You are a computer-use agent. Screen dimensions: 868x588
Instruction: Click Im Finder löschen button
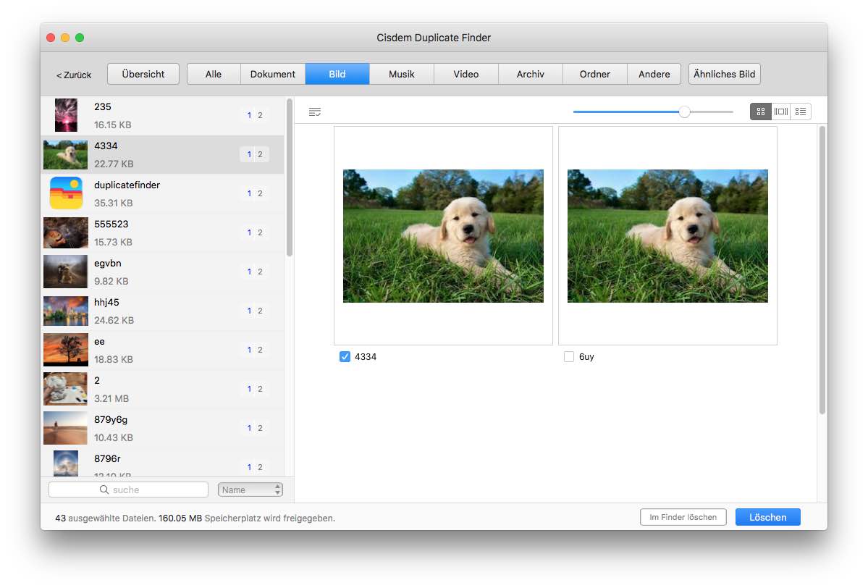coord(683,517)
